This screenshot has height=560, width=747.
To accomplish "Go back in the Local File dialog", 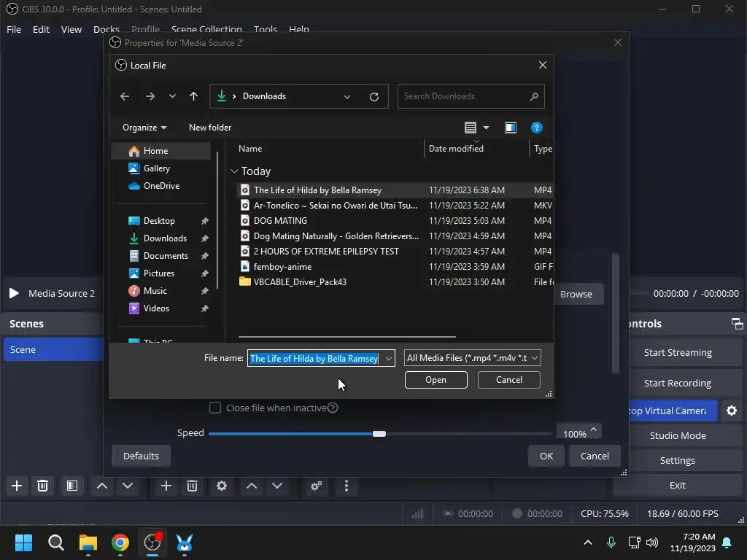I will (125, 96).
